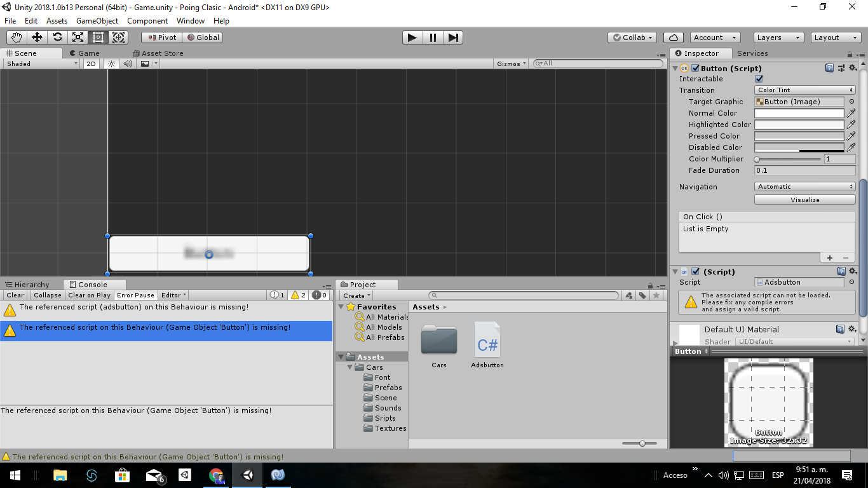Image resolution: width=868 pixels, height=488 pixels.
Task: Pick Disabled Color with eyedropper
Action: point(851,147)
